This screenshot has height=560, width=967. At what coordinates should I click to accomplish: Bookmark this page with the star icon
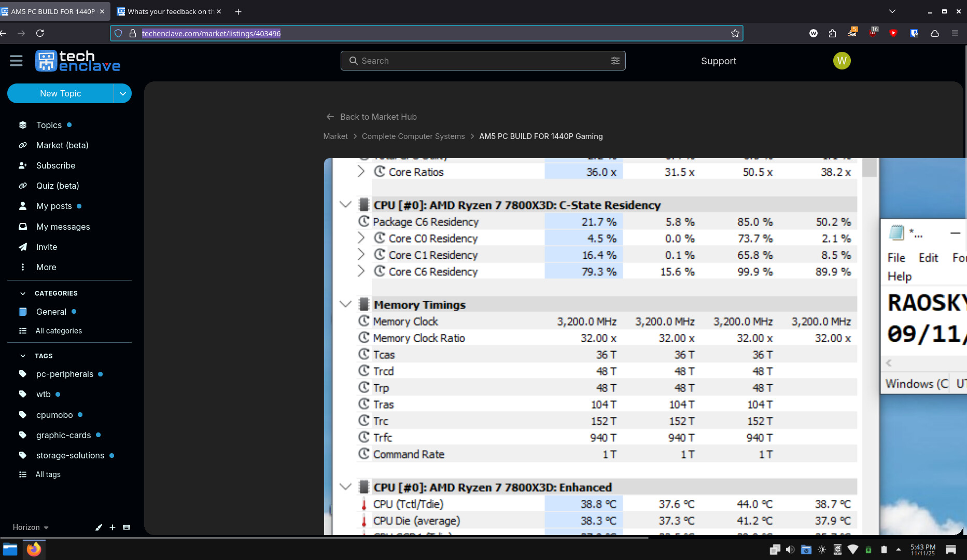click(735, 33)
